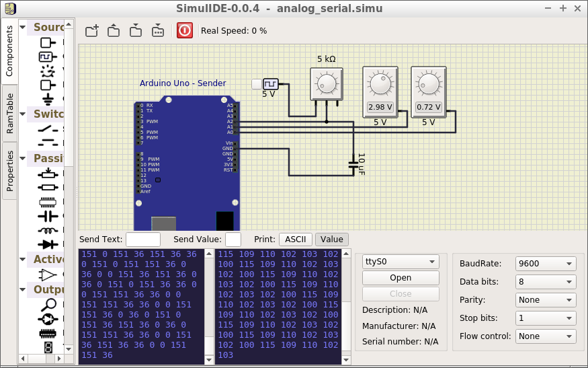Image resolution: width=588 pixels, height=368 pixels.
Task: Open the BaudRate 9600 dropdown
Action: click(x=546, y=264)
